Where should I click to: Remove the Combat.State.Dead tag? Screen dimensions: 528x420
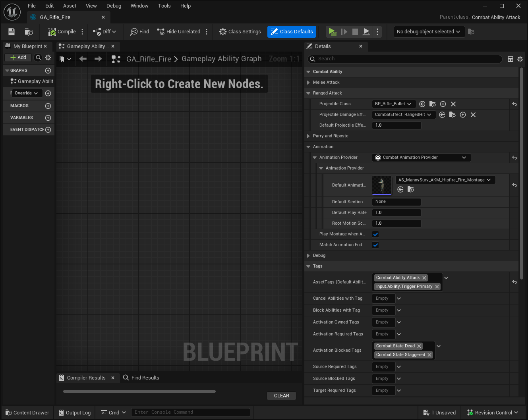pos(419,346)
